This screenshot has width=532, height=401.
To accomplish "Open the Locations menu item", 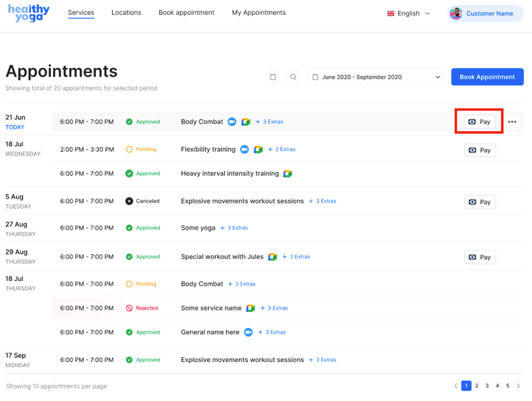I will (x=126, y=13).
